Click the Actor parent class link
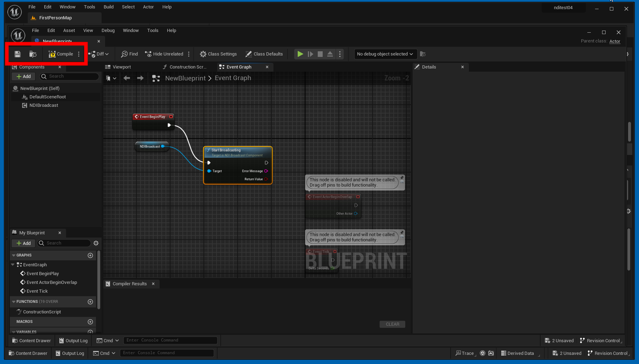 (x=614, y=41)
